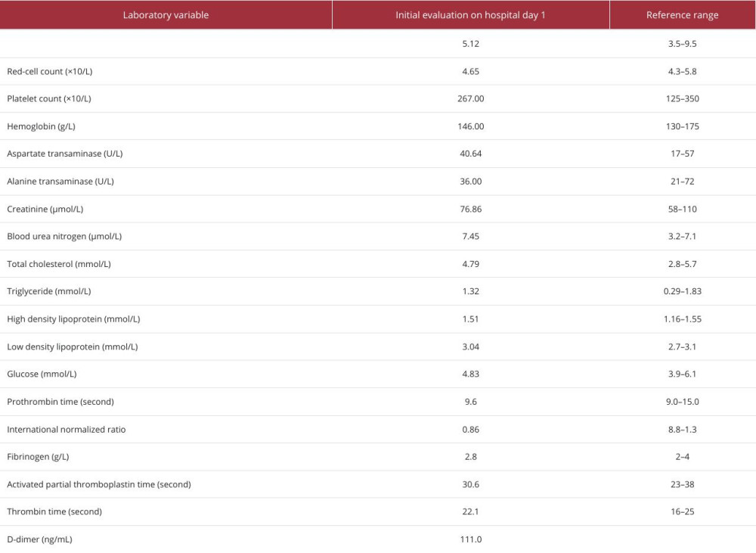Click 'Initial evaluation on hospital day 1' header
756x553 pixels.
[470, 15]
